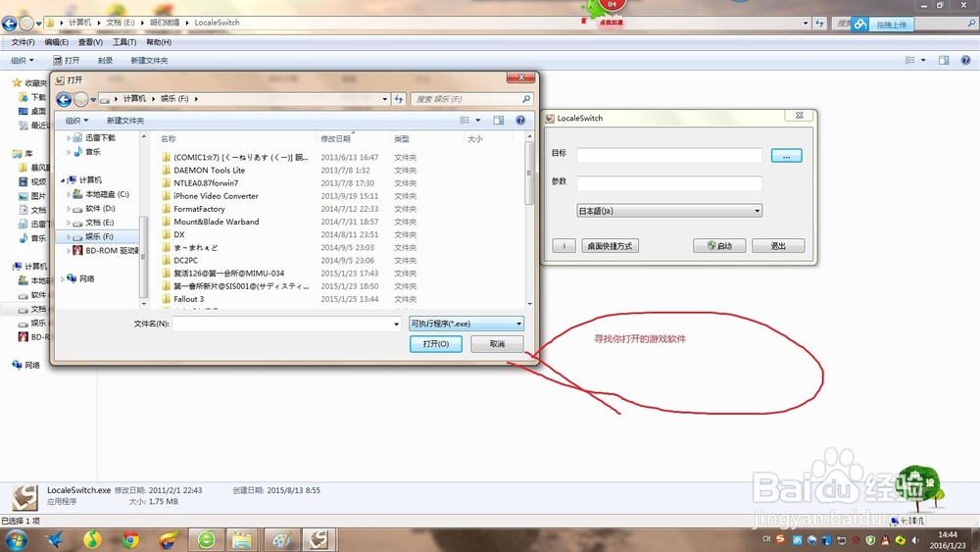The image size is (980, 552).
Task: Open the 可执行程序(*.exe) file type dropdown
Action: (x=466, y=324)
